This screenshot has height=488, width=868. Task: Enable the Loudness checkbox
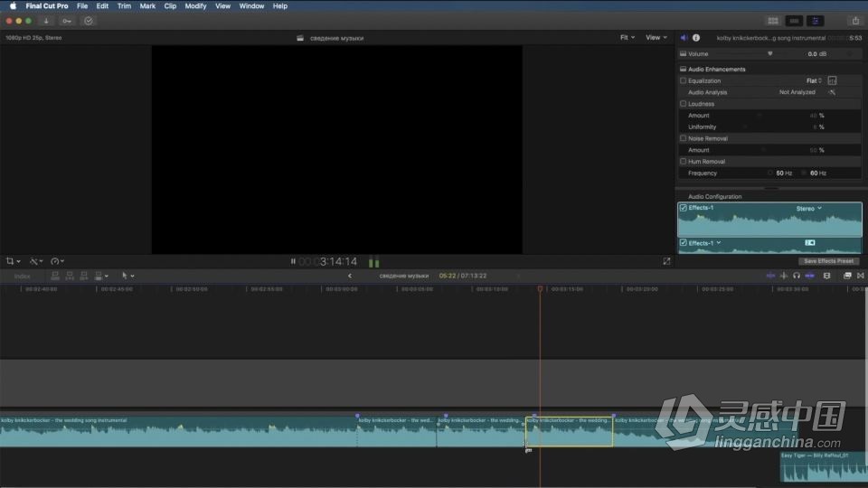(x=684, y=104)
